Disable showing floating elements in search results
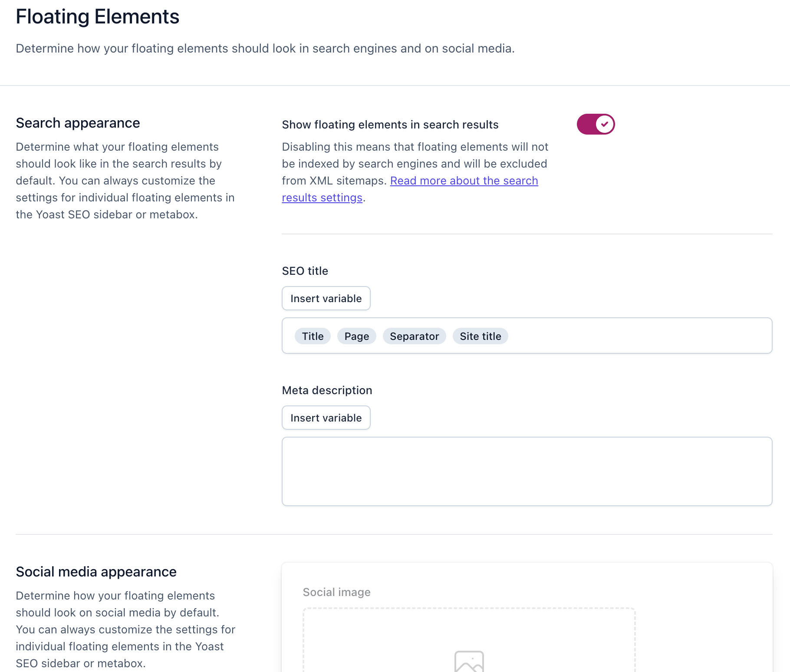790x672 pixels. pos(595,124)
